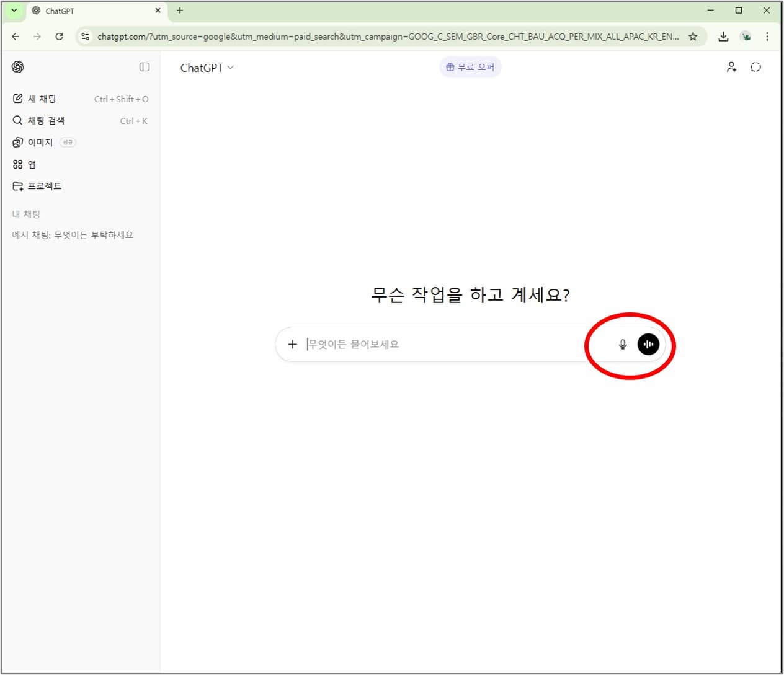
Task: Collapse the sidebar with the panel icon
Action: [x=145, y=67]
